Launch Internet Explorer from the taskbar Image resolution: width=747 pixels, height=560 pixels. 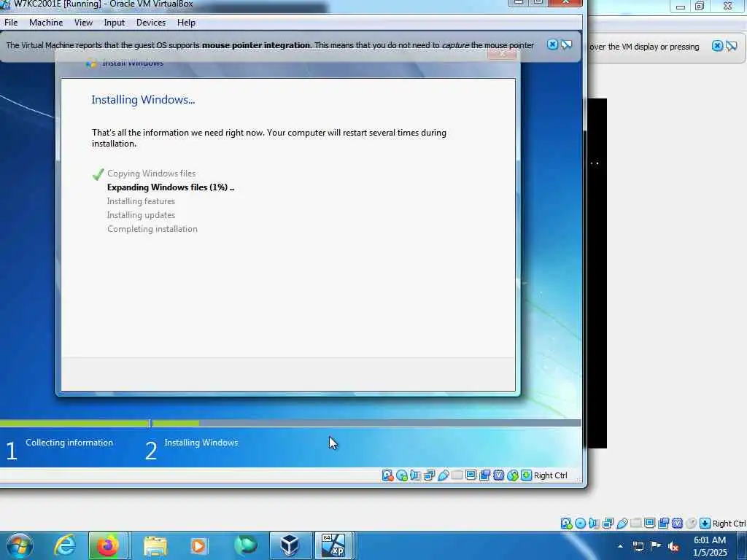64,545
